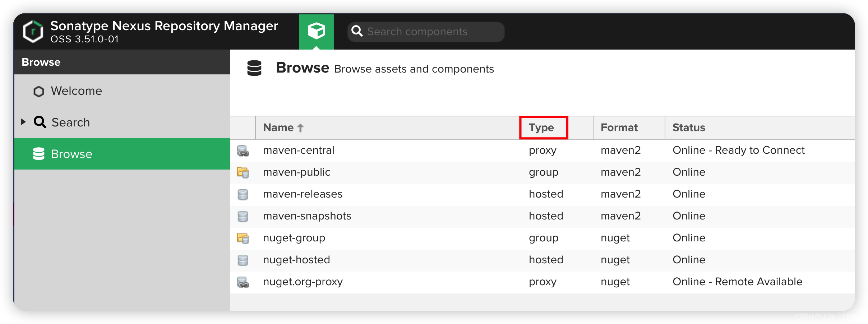Sort by the Name column header
This screenshot has height=324, width=868.
(x=387, y=128)
